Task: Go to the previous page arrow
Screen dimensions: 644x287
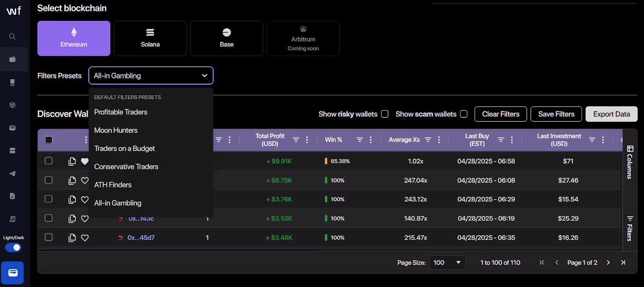Action: [557, 262]
